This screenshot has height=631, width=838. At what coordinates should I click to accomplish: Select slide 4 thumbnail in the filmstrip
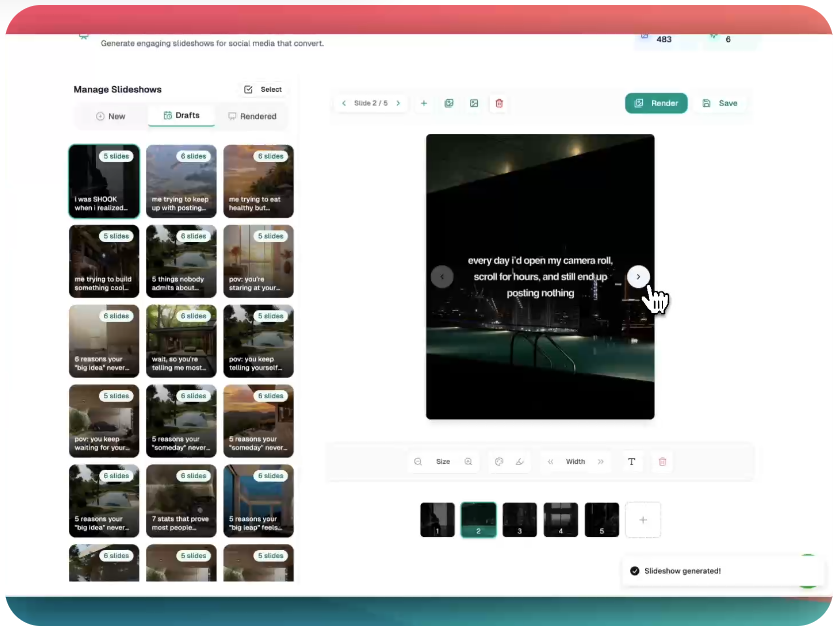(560, 520)
